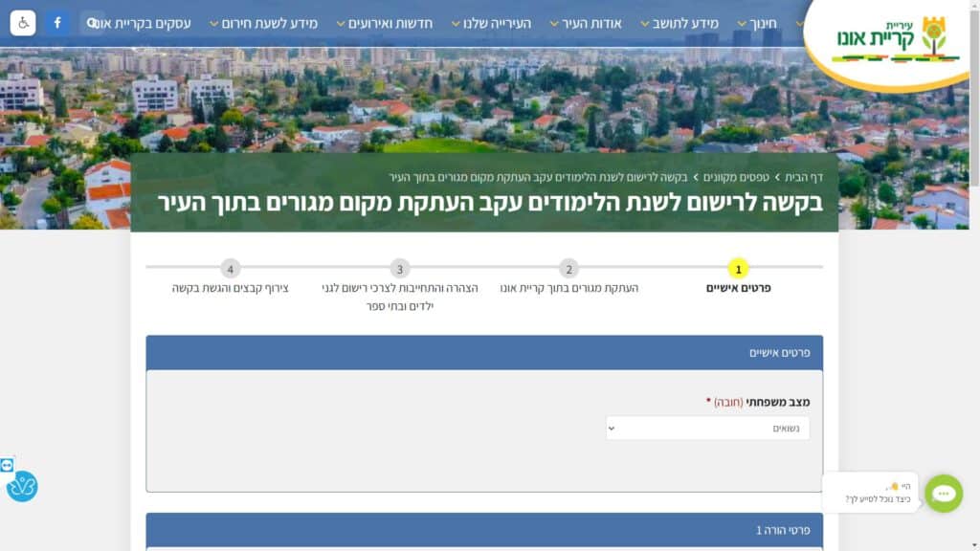Click the search magnifier icon

pos(92,23)
